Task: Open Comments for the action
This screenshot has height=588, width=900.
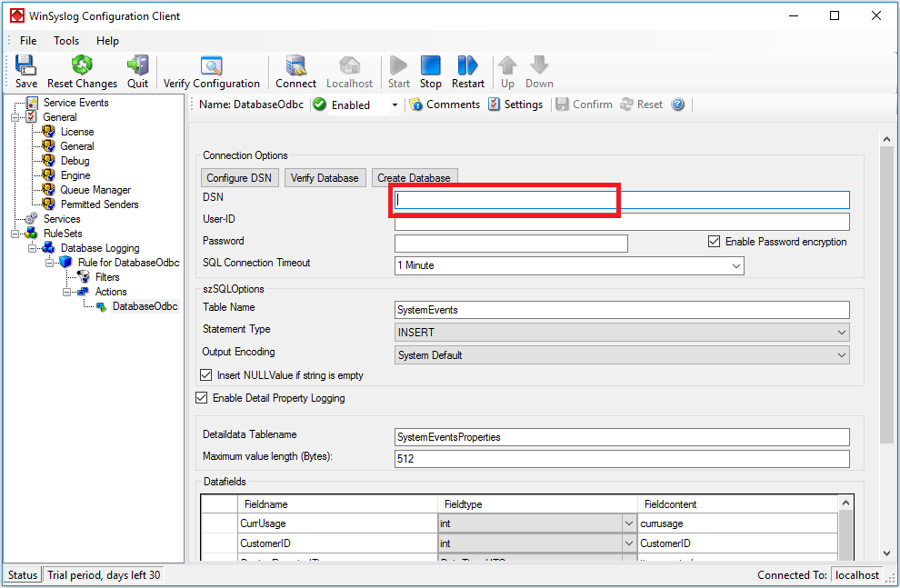Action: coord(445,105)
